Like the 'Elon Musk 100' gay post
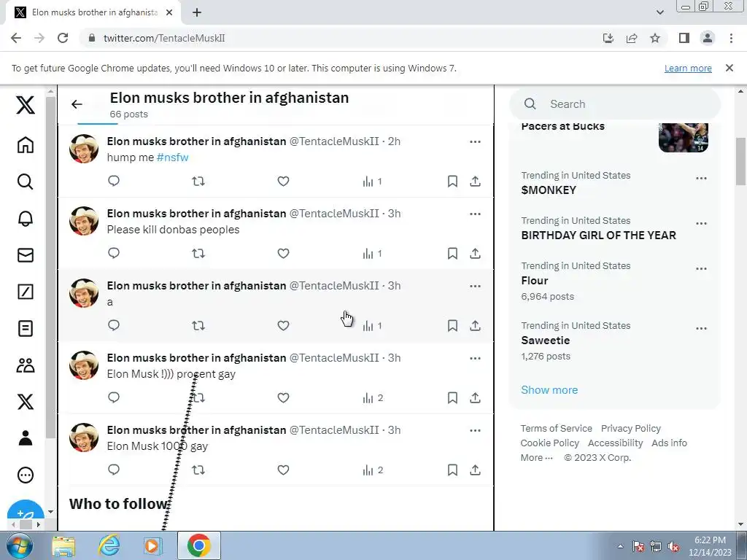 point(284,470)
